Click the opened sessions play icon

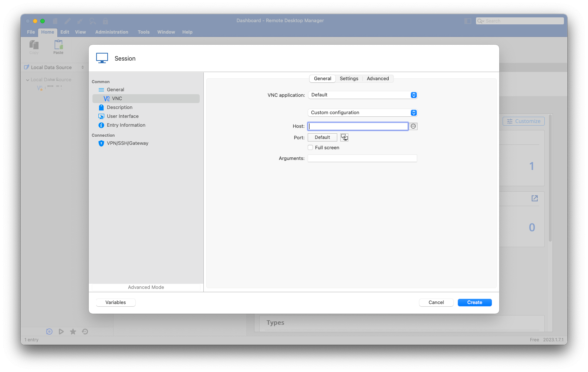pyautogui.click(x=61, y=332)
